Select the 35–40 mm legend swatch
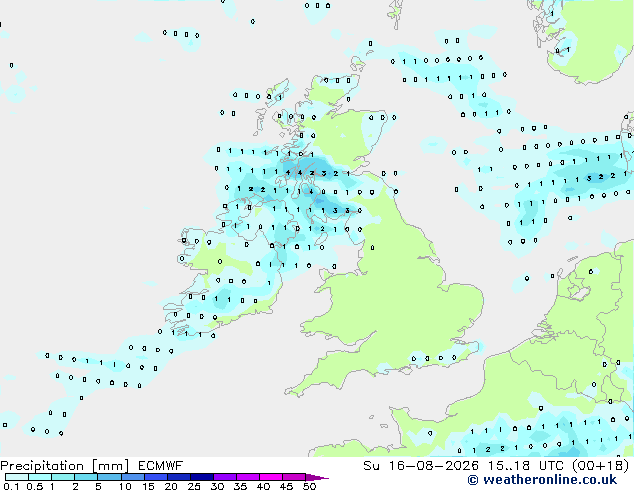This screenshot has width=634, height=490. click(x=248, y=477)
